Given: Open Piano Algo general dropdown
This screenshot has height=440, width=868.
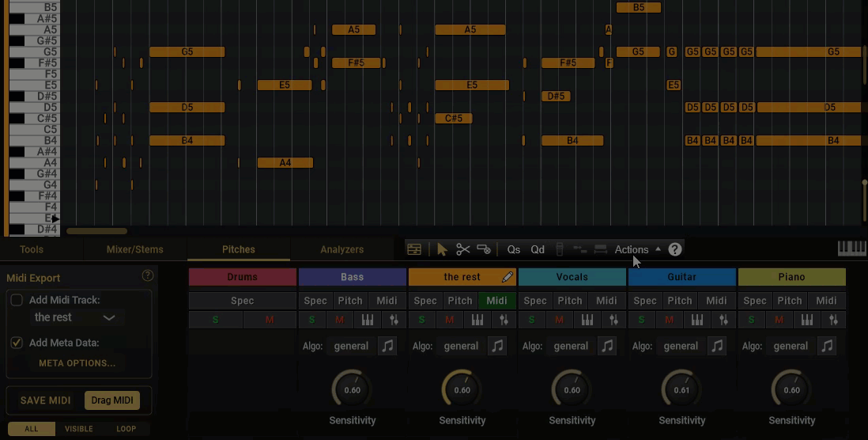Looking at the screenshot, I should pyautogui.click(x=791, y=346).
